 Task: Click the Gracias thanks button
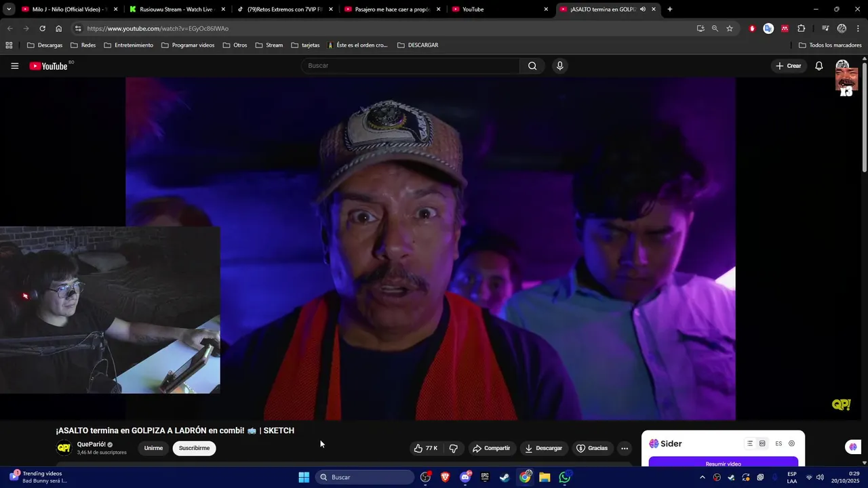click(x=592, y=448)
